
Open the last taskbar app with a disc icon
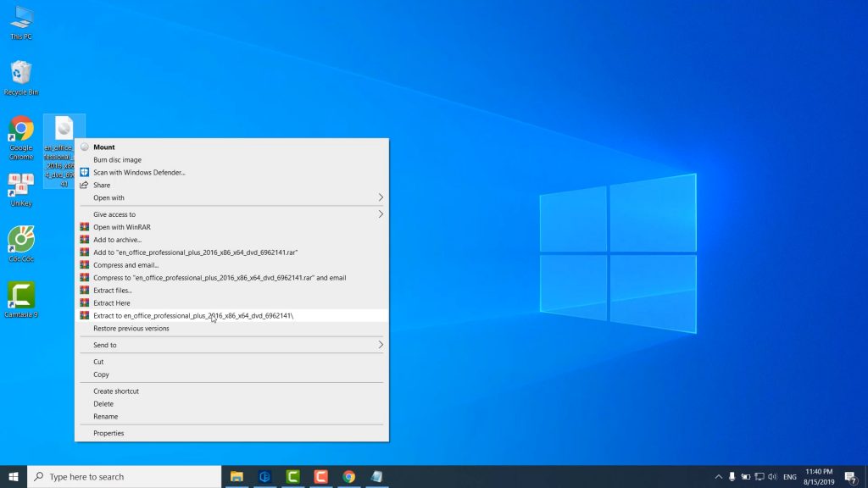376,476
